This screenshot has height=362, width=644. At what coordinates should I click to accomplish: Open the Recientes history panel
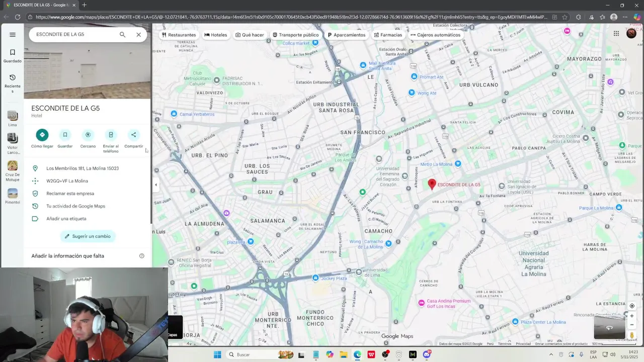pyautogui.click(x=13, y=83)
